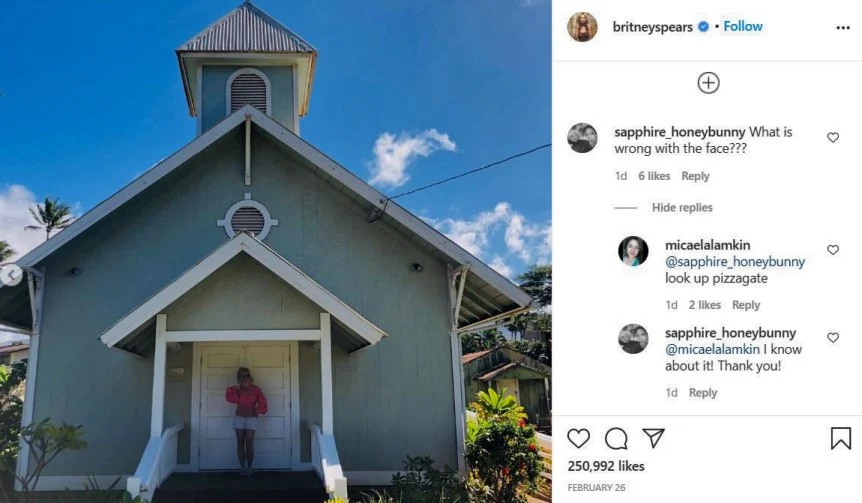Collapse the thread via Hide replies

pyautogui.click(x=682, y=207)
